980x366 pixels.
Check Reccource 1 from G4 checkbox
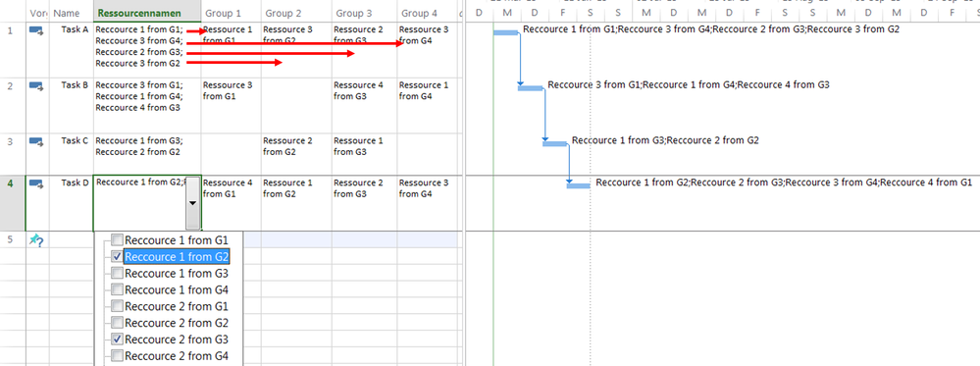click(x=117, y=289)
